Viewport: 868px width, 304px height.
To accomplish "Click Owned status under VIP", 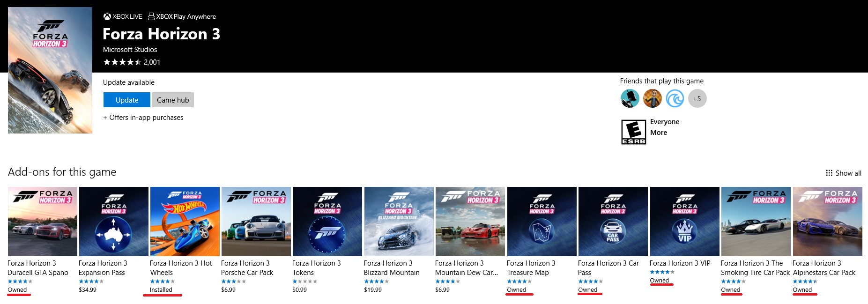I will tap(660, 281).
